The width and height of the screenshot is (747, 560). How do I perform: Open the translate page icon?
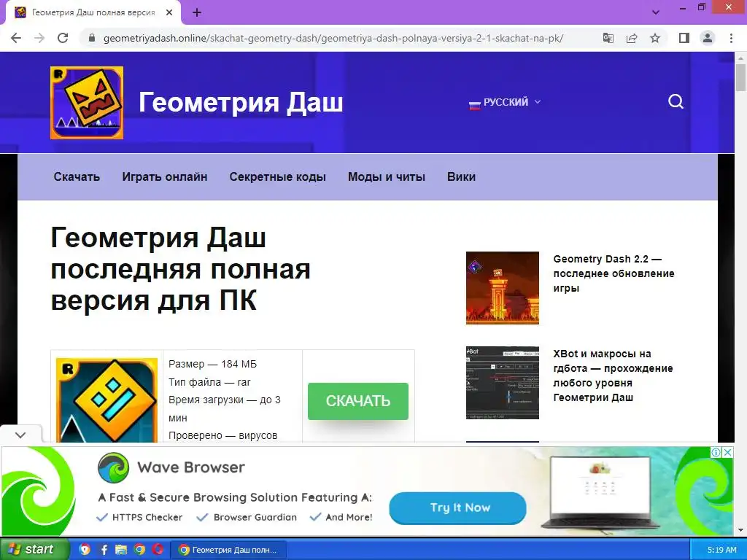(x=608, y=38)
